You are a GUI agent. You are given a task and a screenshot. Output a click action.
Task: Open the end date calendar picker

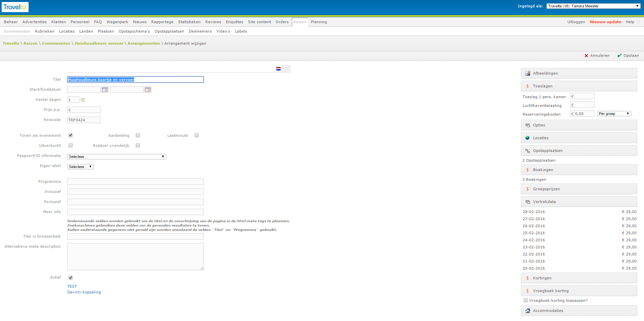pos(148,90)
